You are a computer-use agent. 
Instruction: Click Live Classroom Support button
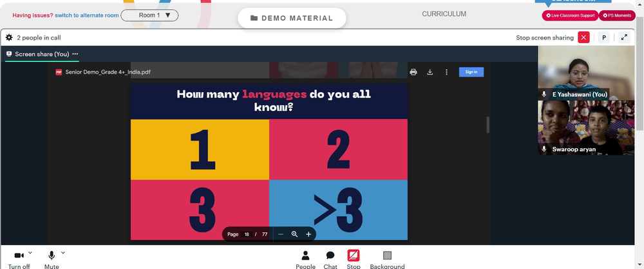[570, 15]
